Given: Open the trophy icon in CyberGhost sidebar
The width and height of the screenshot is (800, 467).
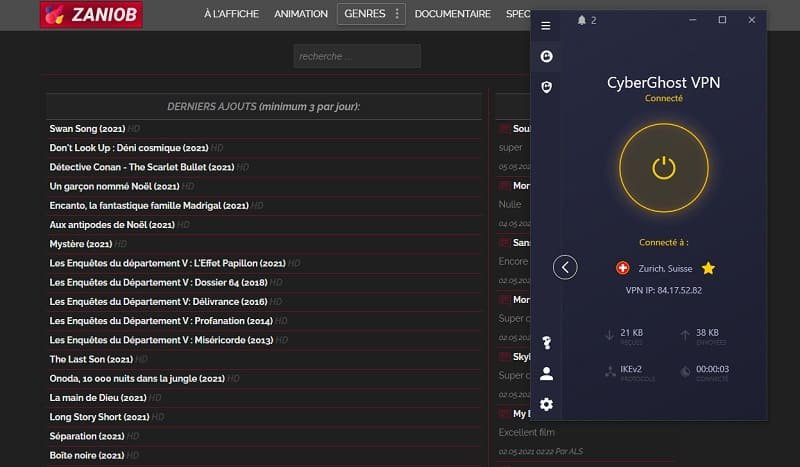Looking at the screenshot, I should click(x=546, y=342).
